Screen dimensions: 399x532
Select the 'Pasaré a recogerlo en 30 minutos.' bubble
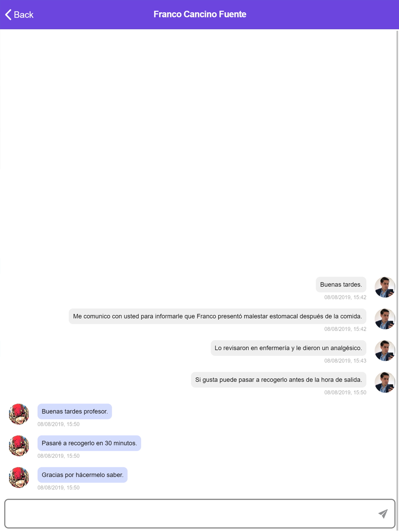click(x=89, y=443)
